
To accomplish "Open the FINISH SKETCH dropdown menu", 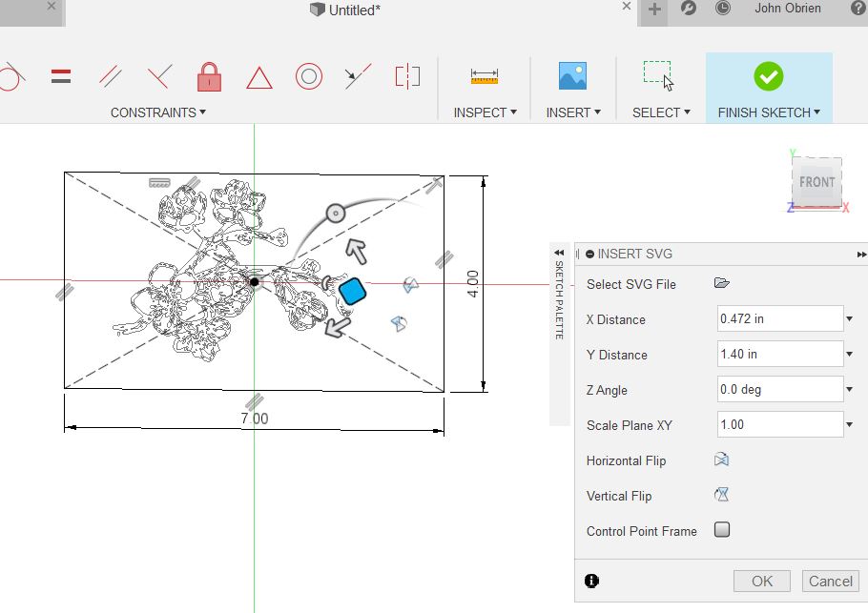I will (769, 112).
